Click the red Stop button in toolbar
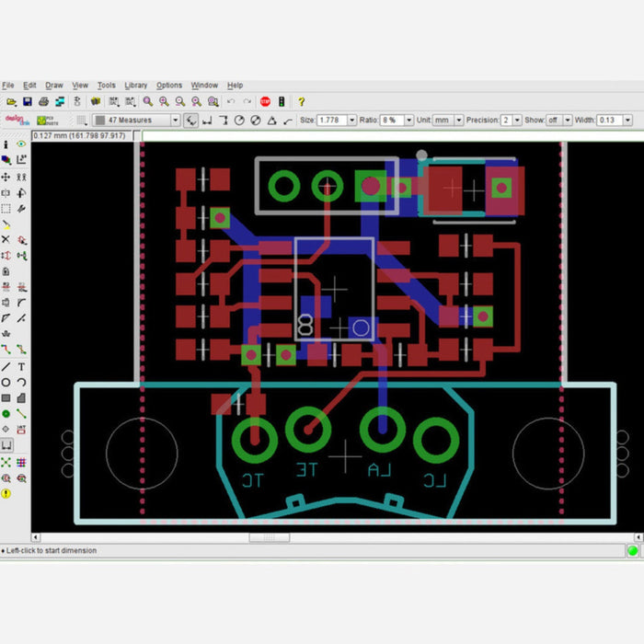The width and height of the screenshot is (644, 644). pos(265,101)
